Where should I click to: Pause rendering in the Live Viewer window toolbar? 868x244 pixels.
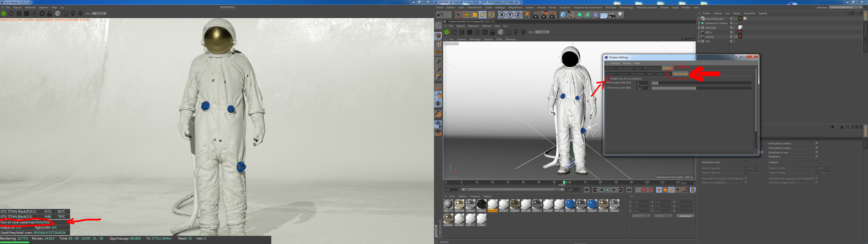coord(19,14)
